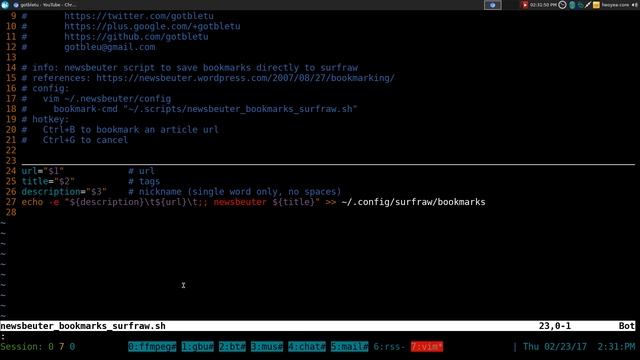Click the newsbeuter_bookmarks_surfraw.sh filename in status line
This screenshot has width=640, height=360.
pyautogui.click(x=83, y=326)
